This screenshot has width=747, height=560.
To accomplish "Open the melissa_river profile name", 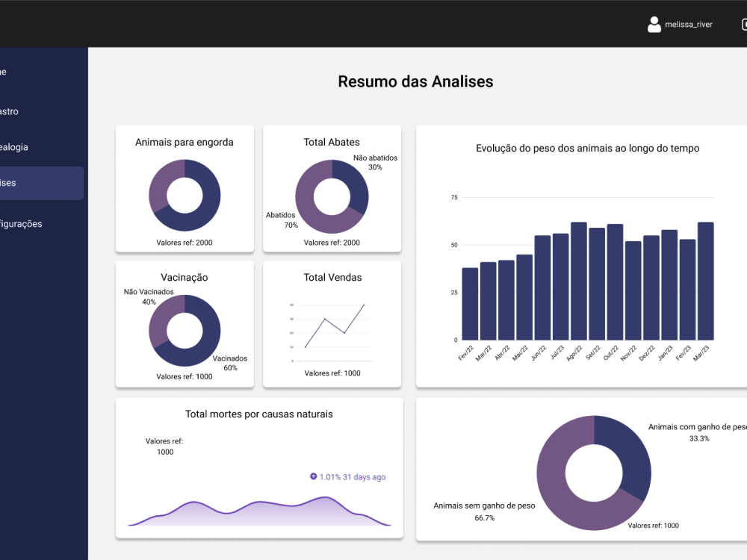I will pos(689,25).
